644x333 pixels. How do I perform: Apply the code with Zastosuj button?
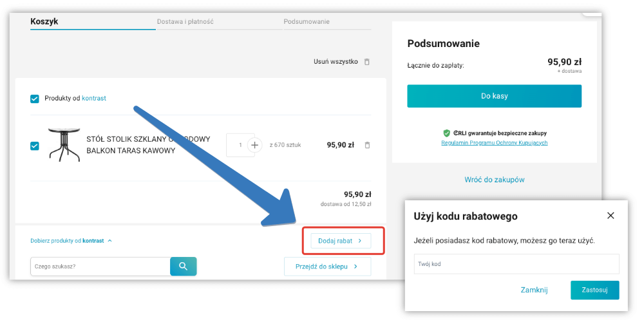point(594,290)
